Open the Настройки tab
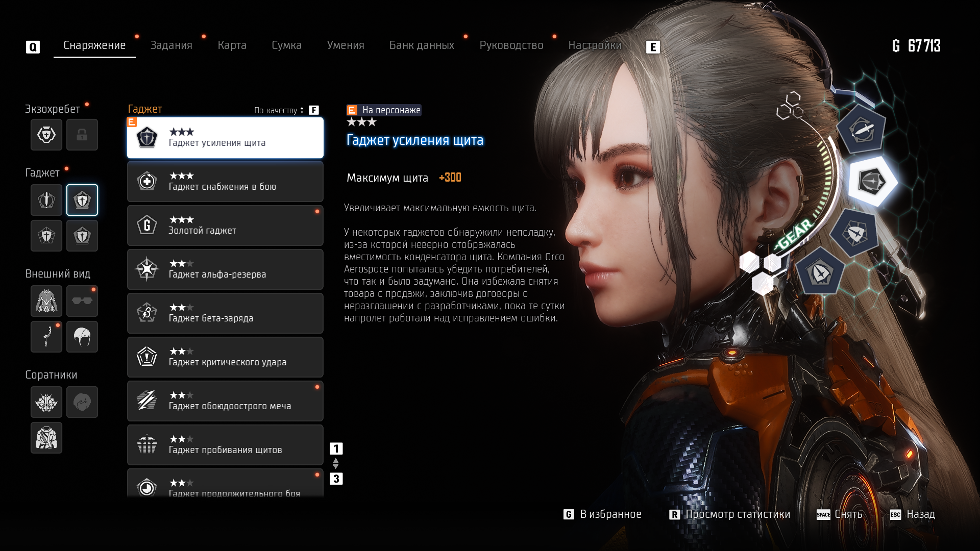 pyautogui.click(x=595, y=45)
